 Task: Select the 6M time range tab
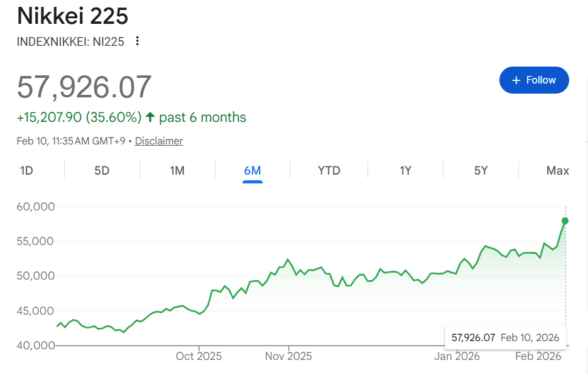253,171
